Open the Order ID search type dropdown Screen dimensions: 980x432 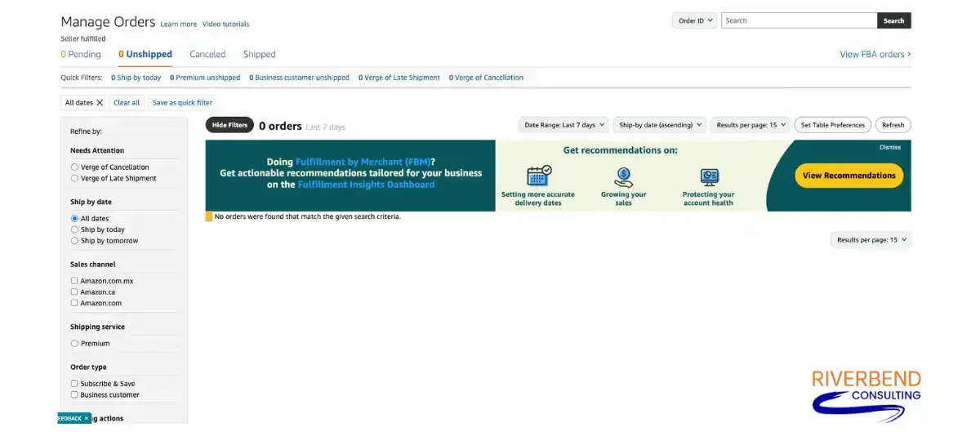[694, 20]
